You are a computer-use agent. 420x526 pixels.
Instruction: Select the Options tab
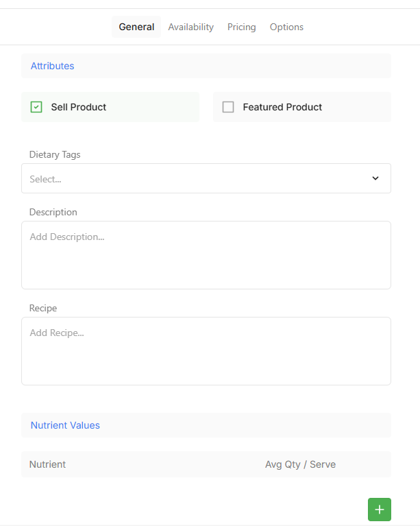coord(286,27)
